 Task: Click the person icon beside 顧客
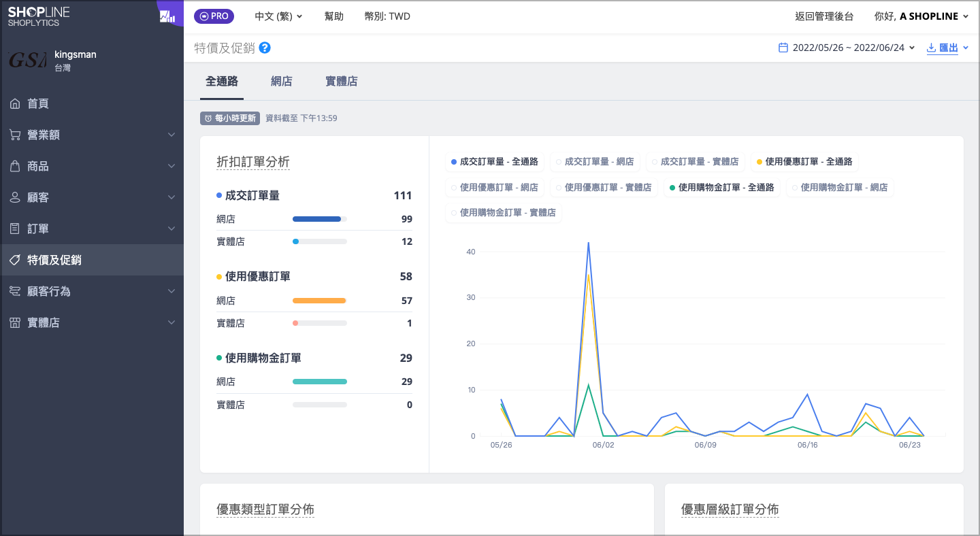[15, 197]
